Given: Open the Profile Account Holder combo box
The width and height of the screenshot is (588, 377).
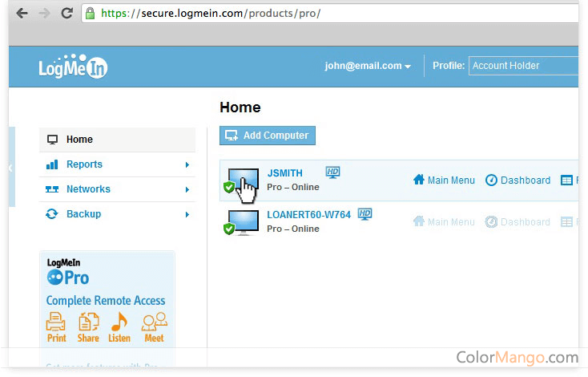Looking at the screenshot, I should click(x=523, y=66).
